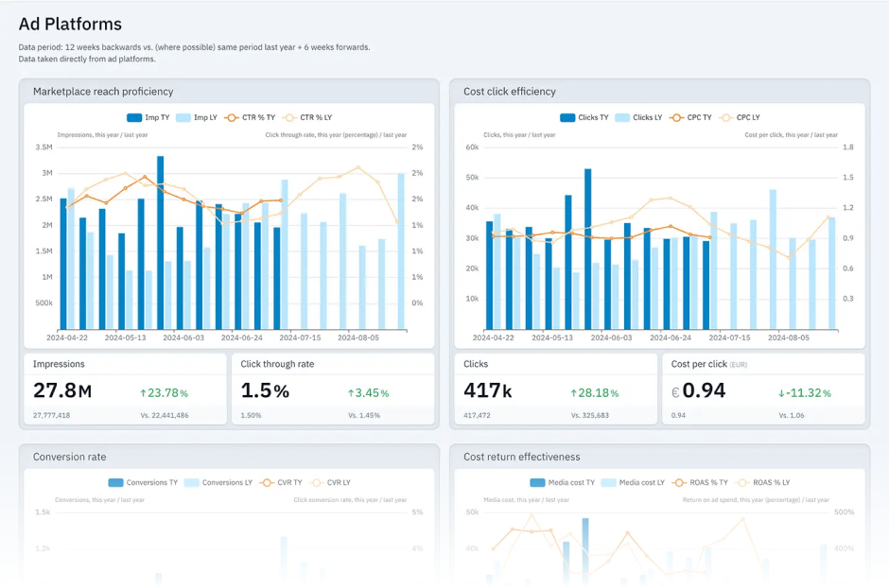Expand the Cost return effectiveness panel header
Image resolution: width=889 pixels, height=588 pixels.
(x=522, y=457)
